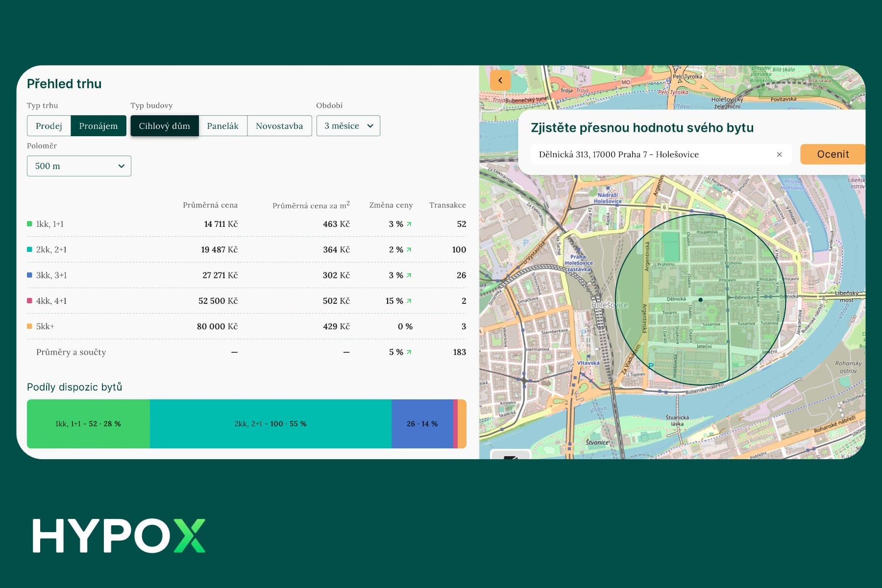Screen dimensions: 882x588
Task: Click trend arrow next to 15 %
Action: (409, 301)
